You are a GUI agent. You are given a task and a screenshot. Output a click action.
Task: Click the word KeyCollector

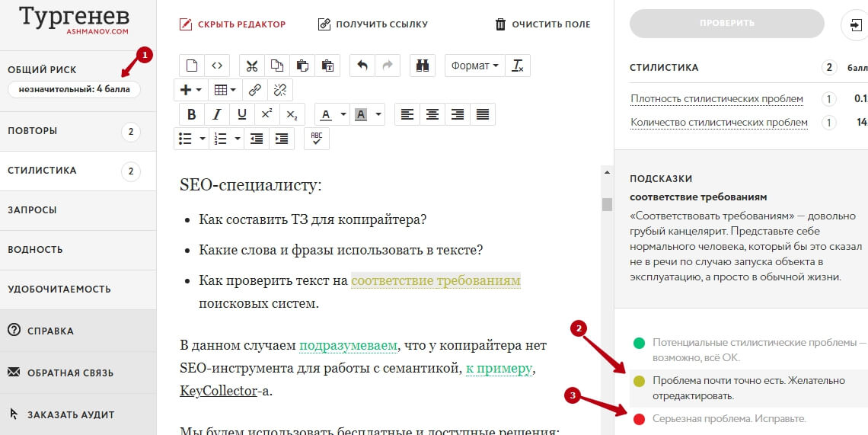pyautogui.click(x=218, y=392)
